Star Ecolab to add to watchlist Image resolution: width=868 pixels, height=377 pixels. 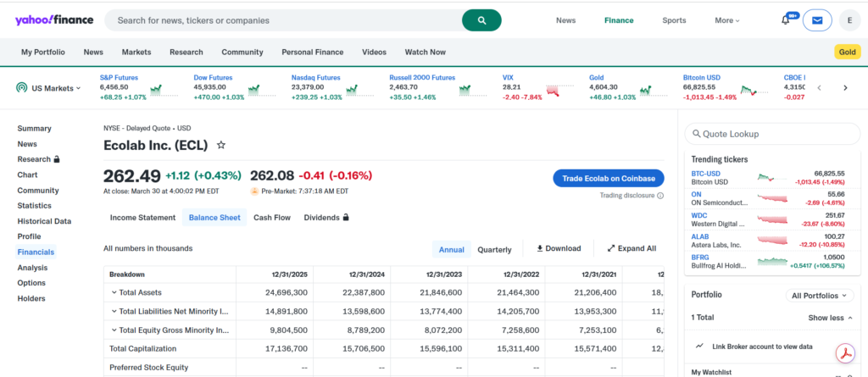point(221,145)
